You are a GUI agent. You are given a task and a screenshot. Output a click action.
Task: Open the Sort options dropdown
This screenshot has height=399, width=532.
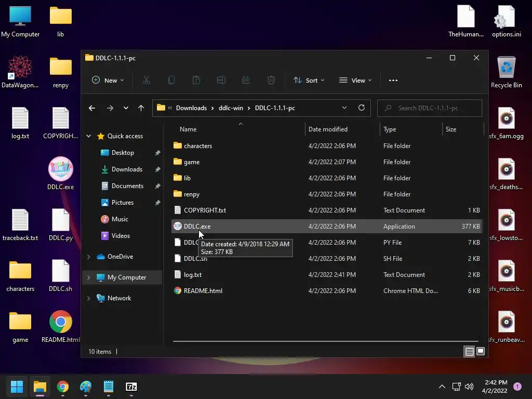309,81
